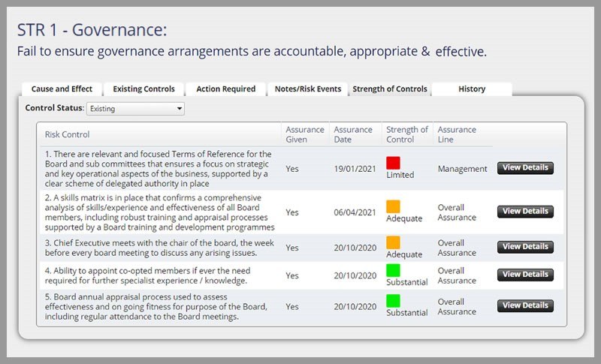
Task: View Details for Chief Executive meeting control
Action: click(525, 247)
